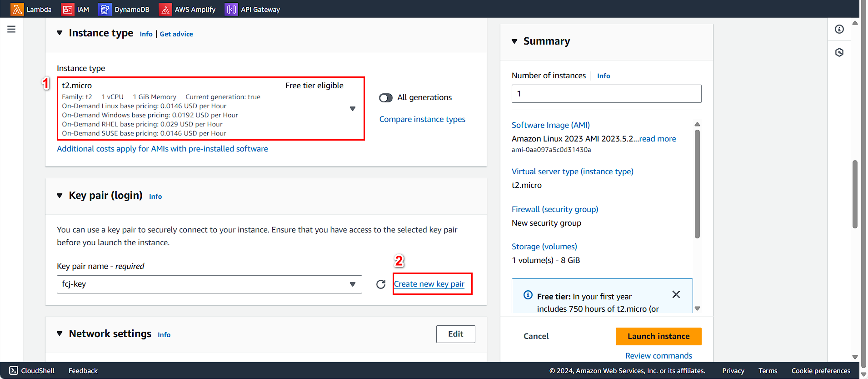Open the API Gateway shortcut icon
This screenshot has height=379, width=868.
231,9
